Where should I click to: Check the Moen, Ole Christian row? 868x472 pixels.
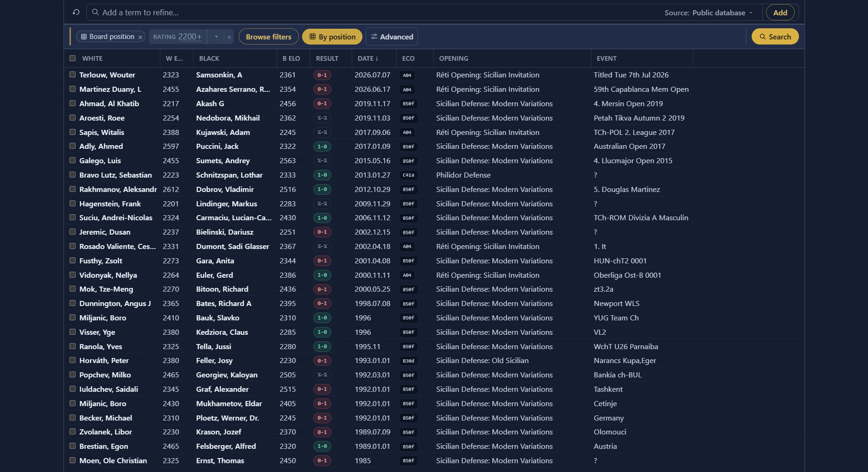pos(72,460)
